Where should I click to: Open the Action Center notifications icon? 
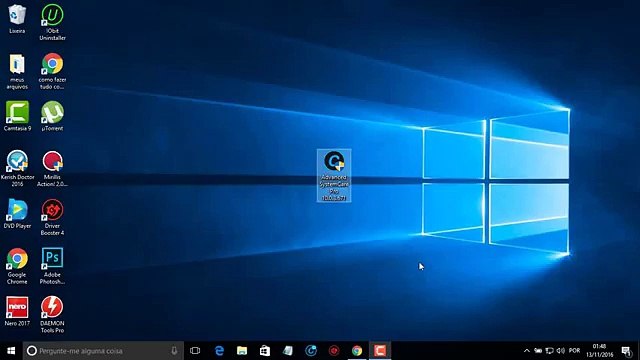point(626,351)
